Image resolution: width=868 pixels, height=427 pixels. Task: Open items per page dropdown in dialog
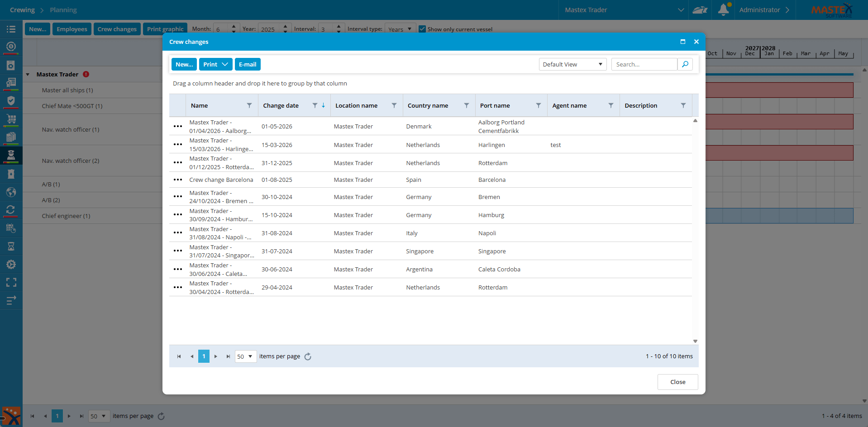tap(245, 356)
